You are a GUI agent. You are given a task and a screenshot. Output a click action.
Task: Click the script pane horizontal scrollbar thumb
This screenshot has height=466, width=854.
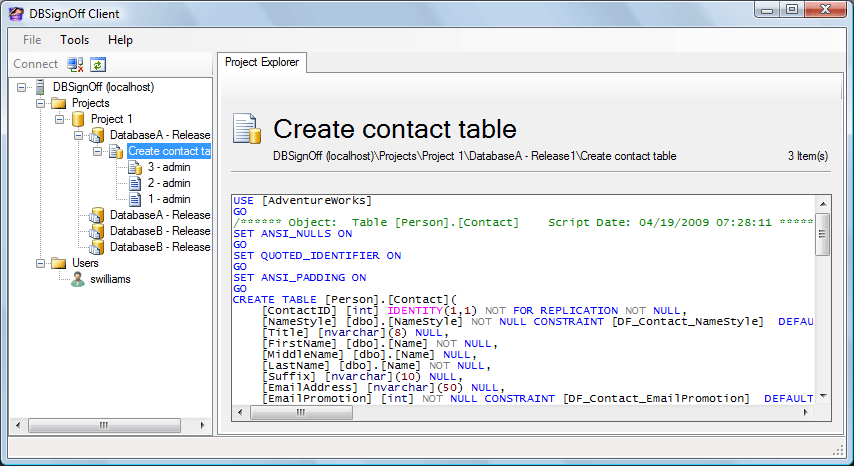click(301, 413)
